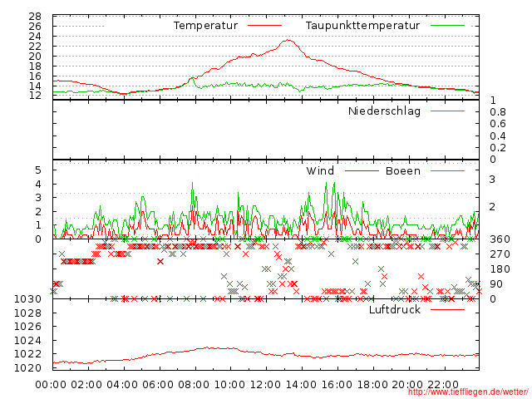This screenshot has width=532, height=399.
Task: Click the green Niederschlag legend line
Action: point(447,111)
